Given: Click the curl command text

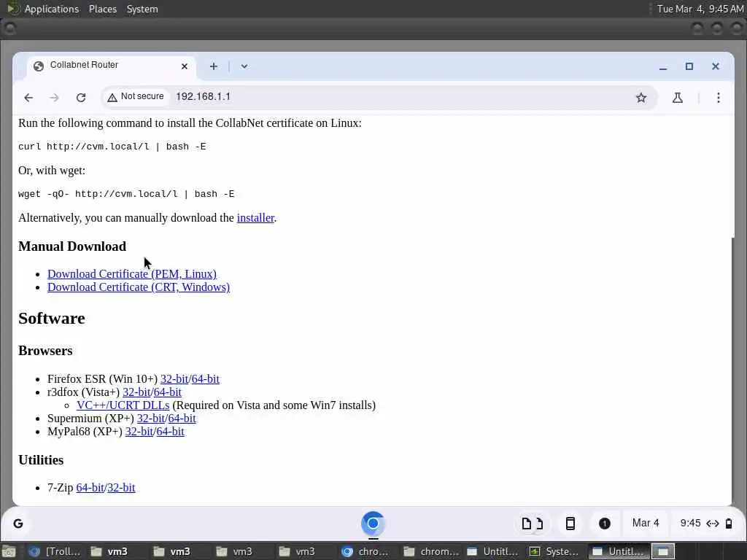Looking at the screenshot, I should [112, 147].
